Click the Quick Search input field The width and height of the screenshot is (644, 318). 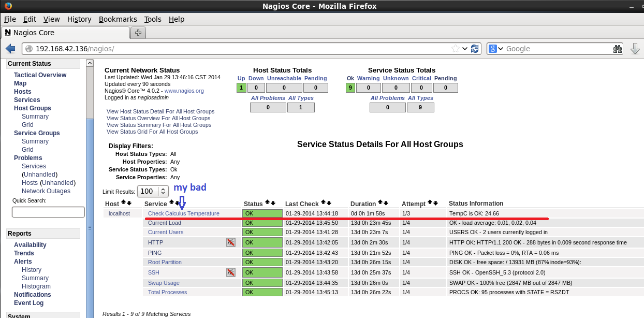click(x=48, y=212)
